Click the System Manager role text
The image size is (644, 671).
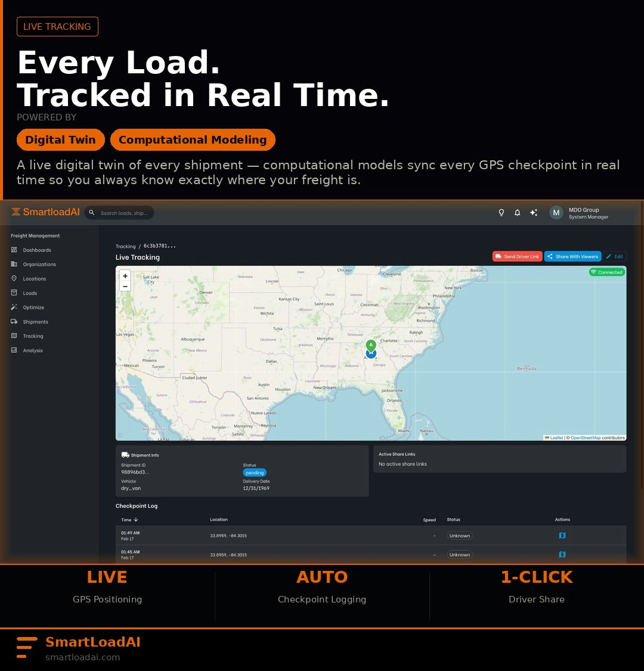589,217
